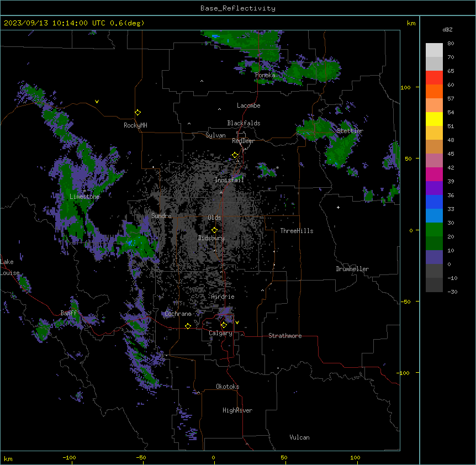Image resolution: width=476 pixels, height=465 pixels.
Task: Select the light gray 80-70 dBZ legend swatch
Action: click(434, 50)
